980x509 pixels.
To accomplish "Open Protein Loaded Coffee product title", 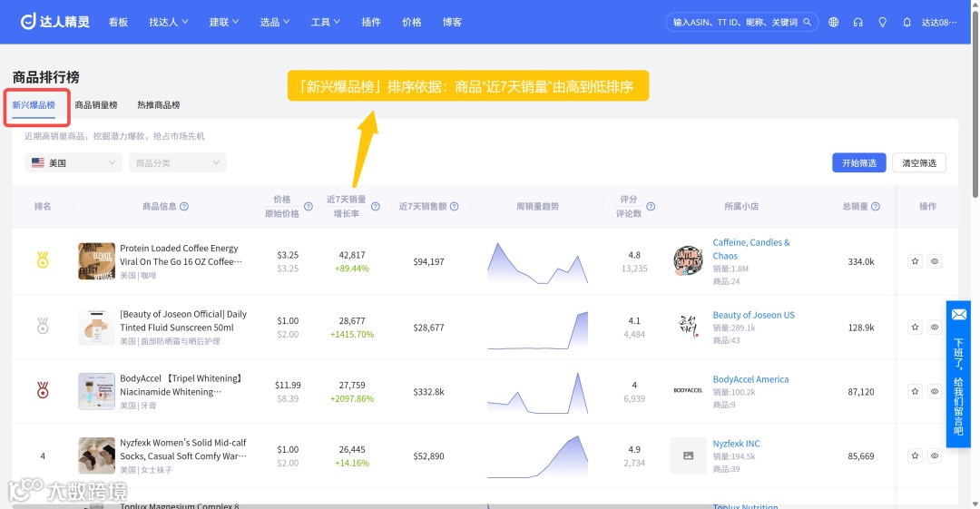I will (x=181, y=254).
